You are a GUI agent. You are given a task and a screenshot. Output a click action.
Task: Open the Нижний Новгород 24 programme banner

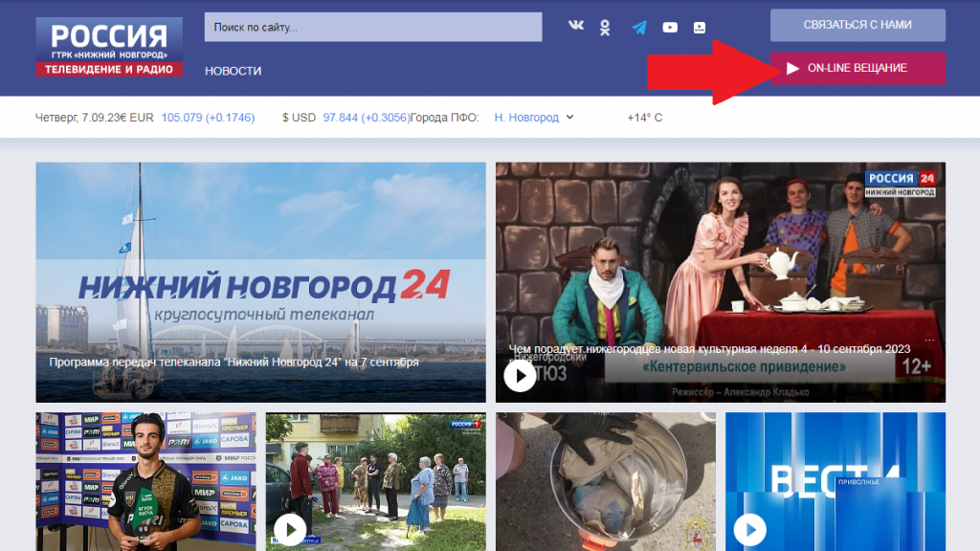pos(260,282)
